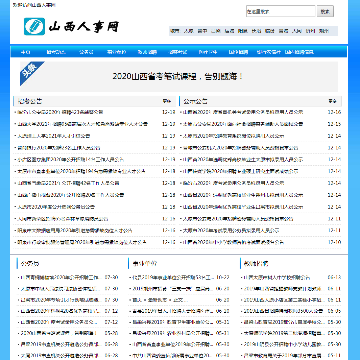Open the article dated 10-22
This screenshot has width=360, height=360.
[172, 277]
